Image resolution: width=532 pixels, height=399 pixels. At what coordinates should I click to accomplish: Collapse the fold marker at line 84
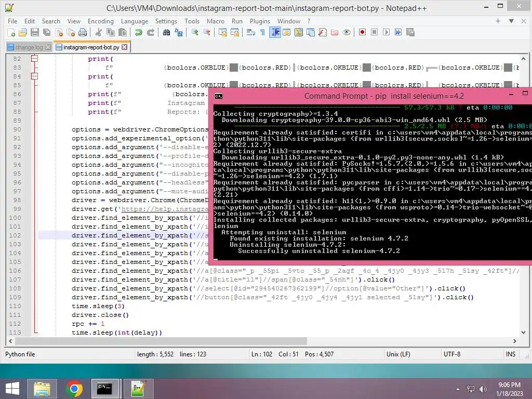(34, 76)
